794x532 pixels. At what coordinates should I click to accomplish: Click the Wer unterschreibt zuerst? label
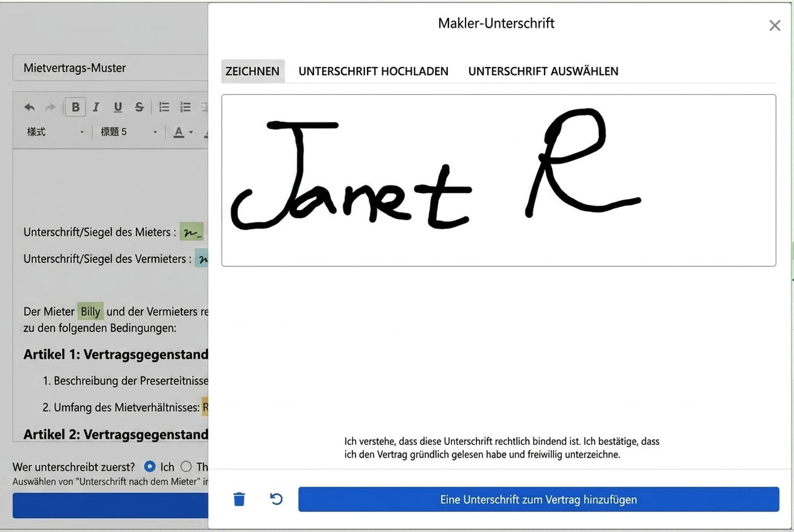pos(74,467)
